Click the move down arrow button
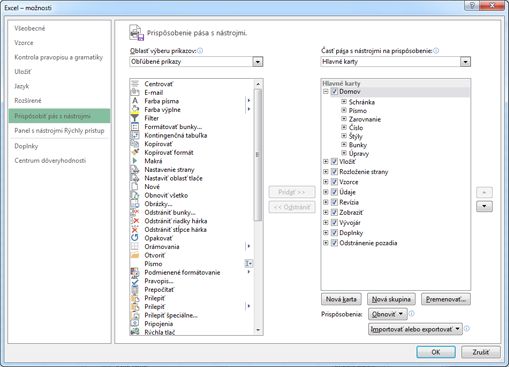Image resolution: width=509 pixels, height=367 pixels. click(484, 206)
